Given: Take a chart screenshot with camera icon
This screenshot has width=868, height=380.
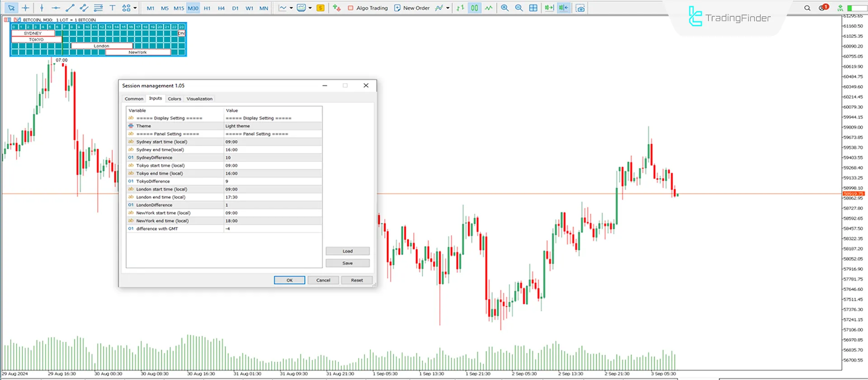Looking at the screenshot, I should (x=580, y=8).
